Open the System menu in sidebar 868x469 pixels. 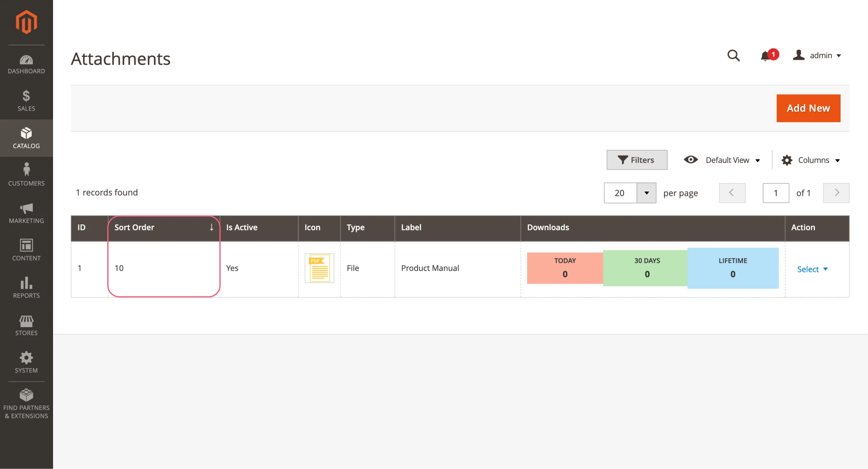pos(27,362)
